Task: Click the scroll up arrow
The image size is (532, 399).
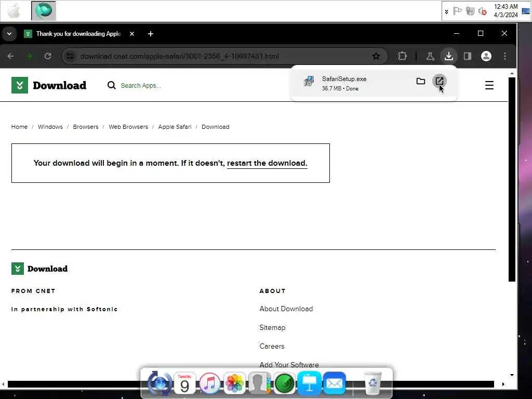Action: click(x=512, y=73)
